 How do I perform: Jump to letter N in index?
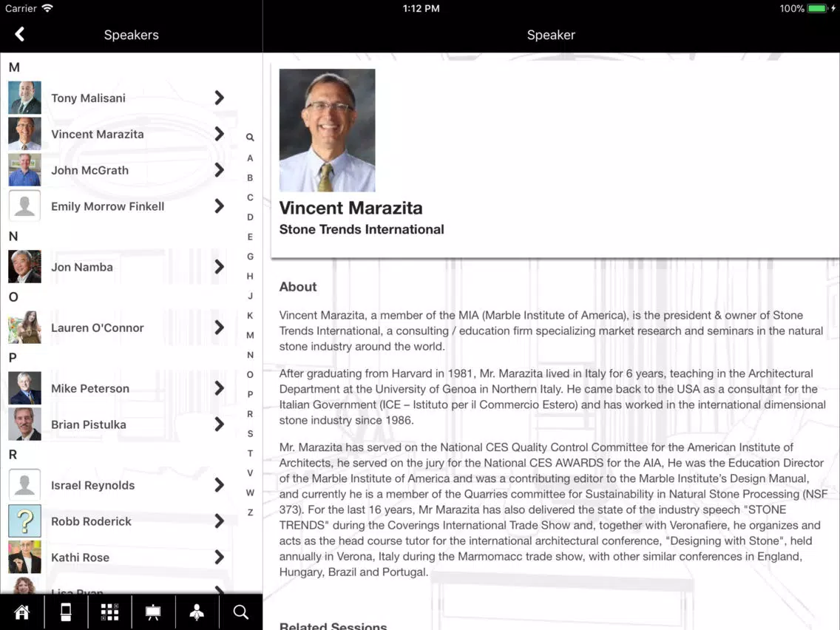coord(250,355)
